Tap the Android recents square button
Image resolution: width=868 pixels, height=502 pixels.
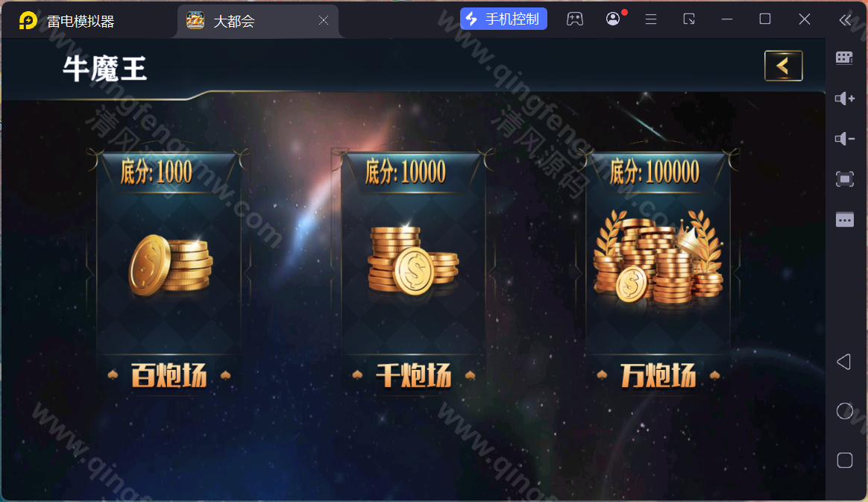(x=844, y=460)
